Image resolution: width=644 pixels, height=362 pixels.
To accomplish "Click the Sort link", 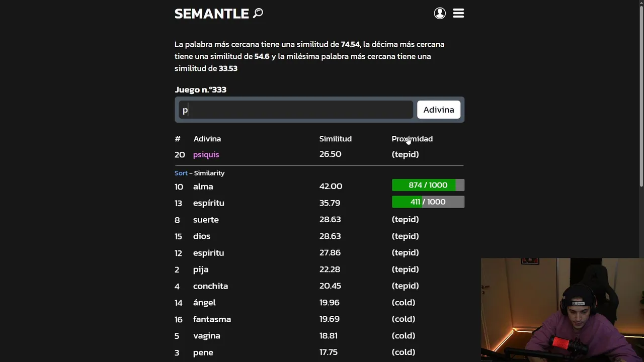I will (x=181, y=173).
